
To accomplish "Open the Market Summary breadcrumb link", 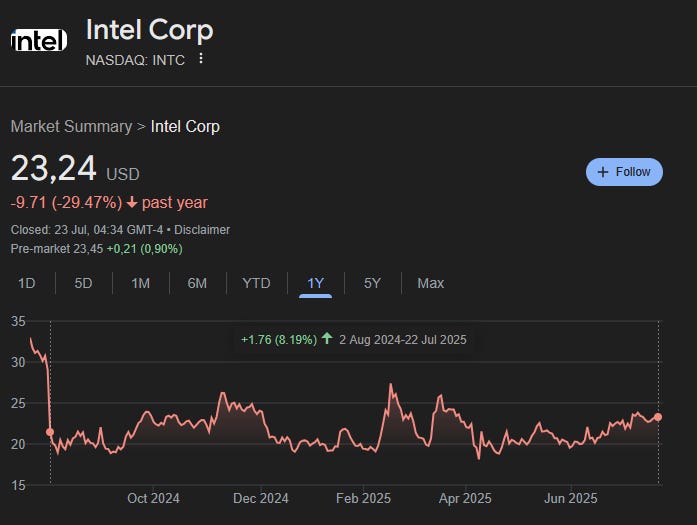I will (72, 127).
